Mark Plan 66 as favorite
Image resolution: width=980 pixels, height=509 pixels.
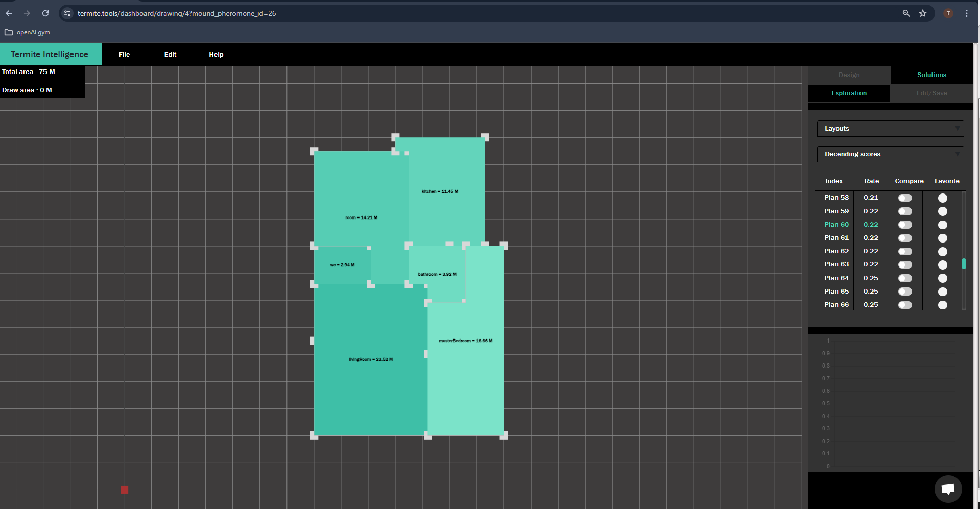click(x=943, y=305)
